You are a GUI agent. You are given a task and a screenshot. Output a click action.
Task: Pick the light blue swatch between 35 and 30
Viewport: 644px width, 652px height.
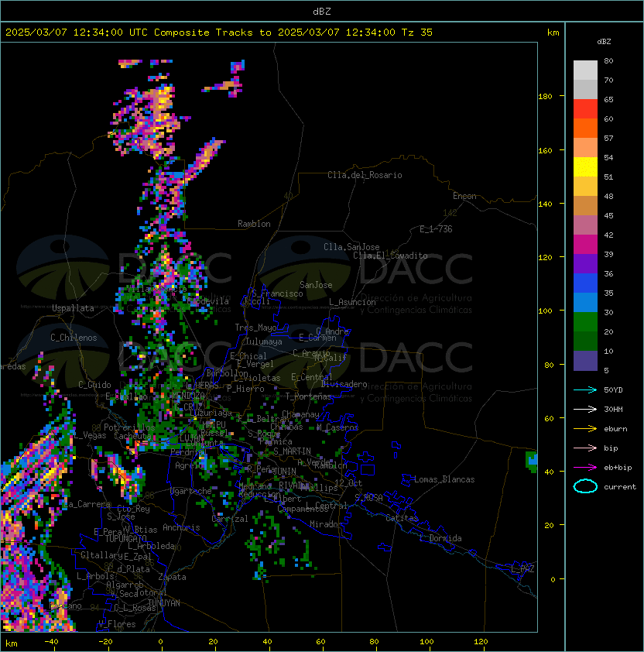[585, 302]
